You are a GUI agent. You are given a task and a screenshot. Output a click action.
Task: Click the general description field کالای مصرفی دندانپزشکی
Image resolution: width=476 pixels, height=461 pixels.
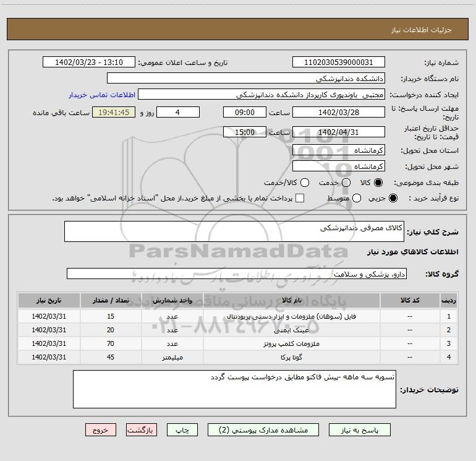coord(234,231)
